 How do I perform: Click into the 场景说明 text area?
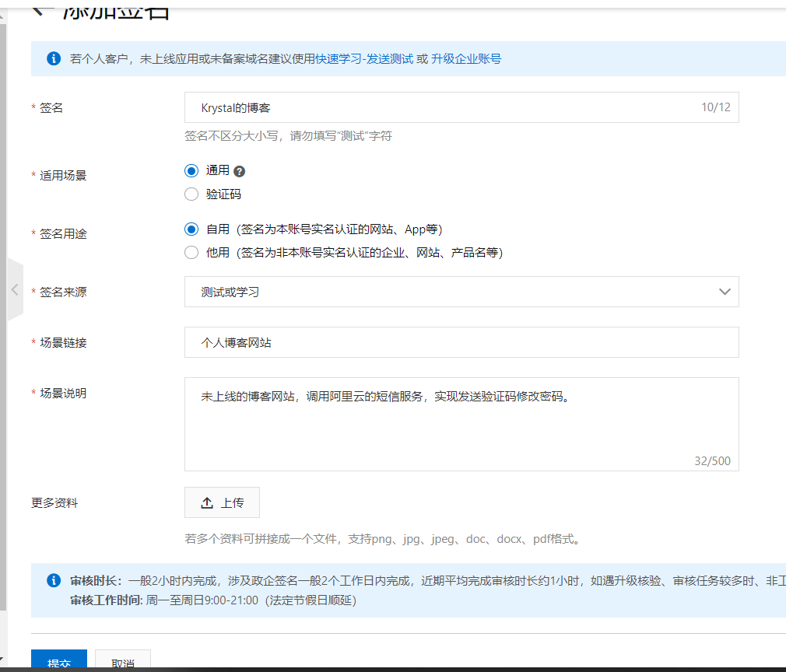tap(461, 424)
